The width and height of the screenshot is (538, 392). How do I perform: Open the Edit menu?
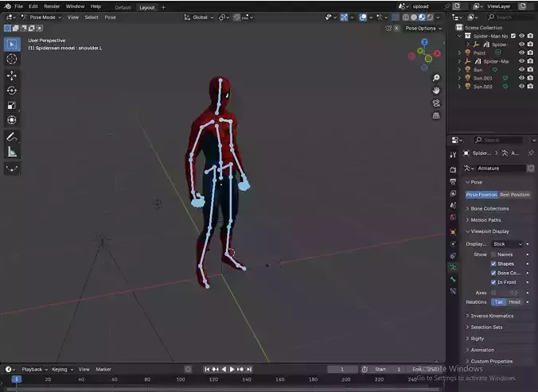pos(33,6)
